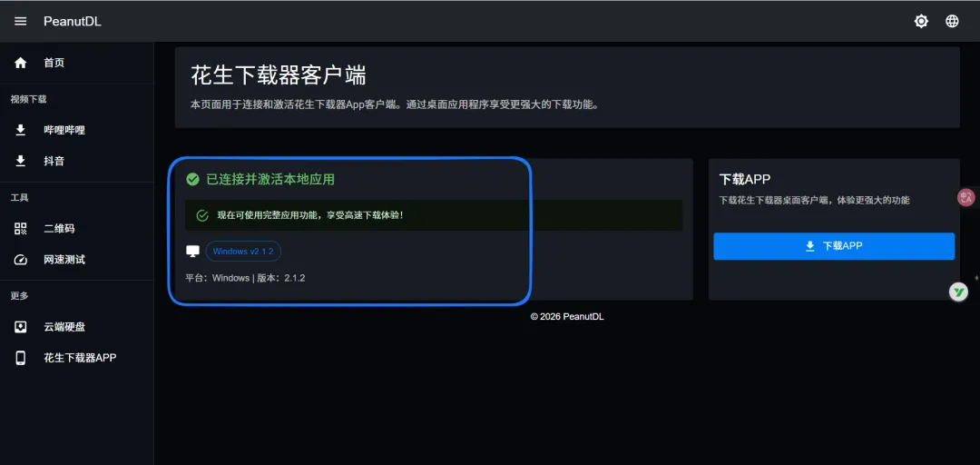Image resolution: width=980 pixels, height=465 pixels.
Task: Click the download arrow inside 下载APP button
Action: (x=810, y=247)
